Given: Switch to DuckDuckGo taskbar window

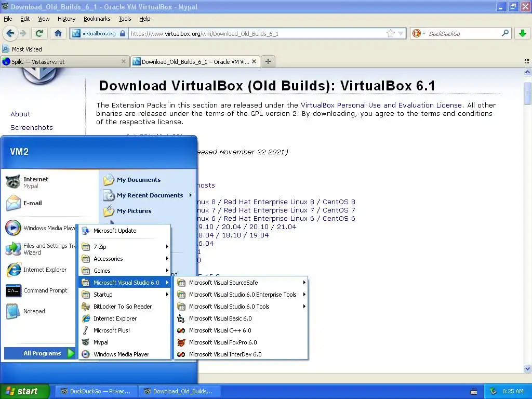Looking at the screenshot, I should pyautogui.click(x=96, y=391).
